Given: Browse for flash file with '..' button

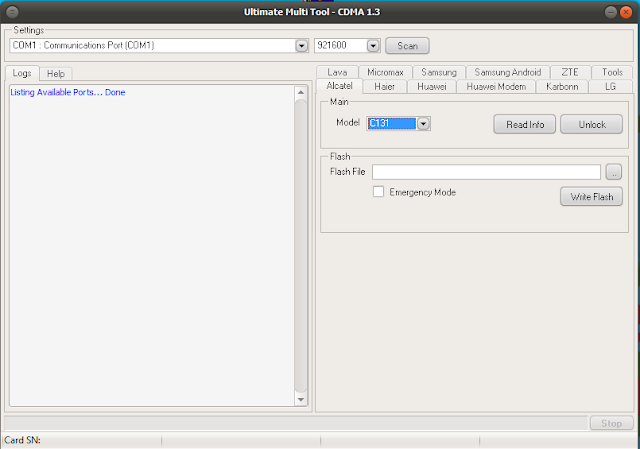Looking at the screenshot, I should click(x=613, y=172).
